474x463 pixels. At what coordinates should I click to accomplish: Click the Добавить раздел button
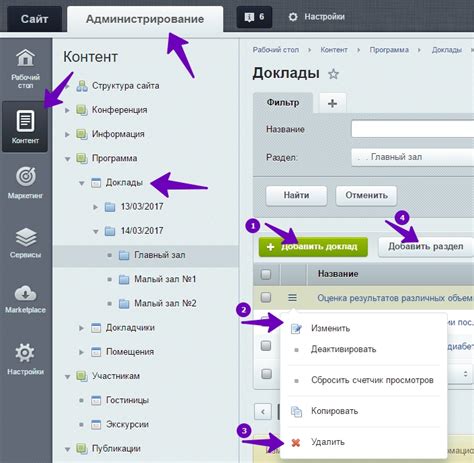(426, 247)
